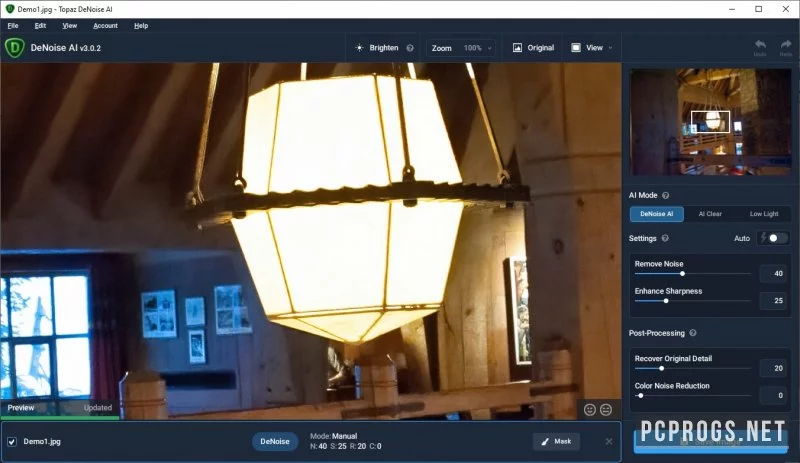Click the Enhance Sharpness value field 25

[x=772, y=301]
